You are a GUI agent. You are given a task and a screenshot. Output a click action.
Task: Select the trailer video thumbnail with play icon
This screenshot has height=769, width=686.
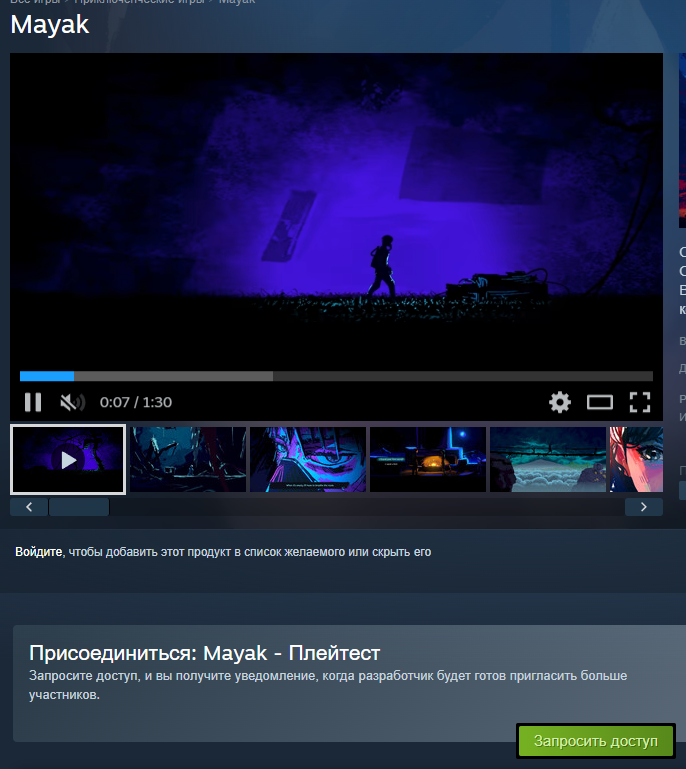coord(68,460)
